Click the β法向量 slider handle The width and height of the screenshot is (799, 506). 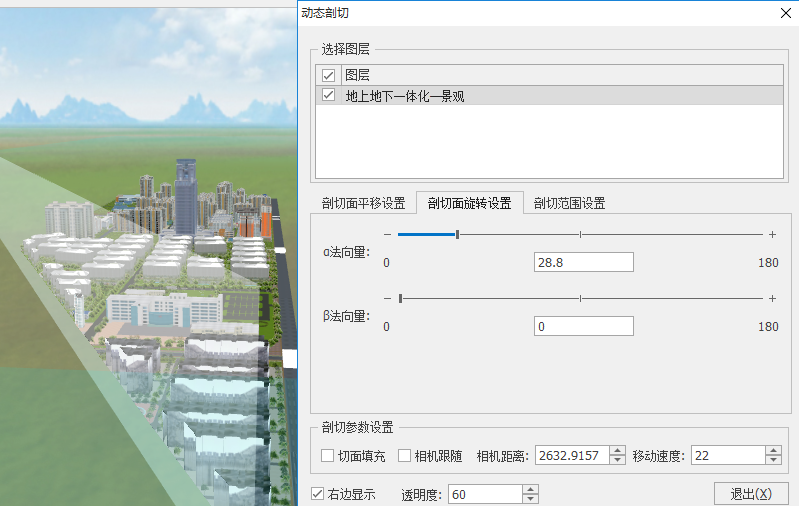400,298
